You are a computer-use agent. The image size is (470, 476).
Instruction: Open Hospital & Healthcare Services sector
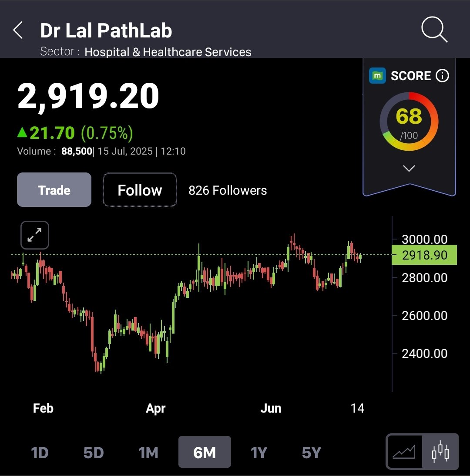168,52
